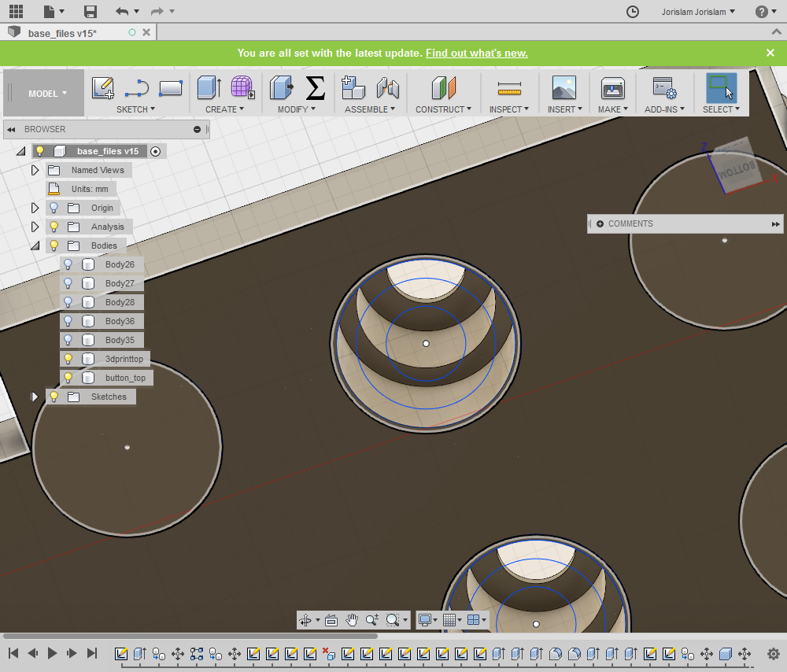Click the Create Form purple icon

pyautogui.click(x=242, y=87)
